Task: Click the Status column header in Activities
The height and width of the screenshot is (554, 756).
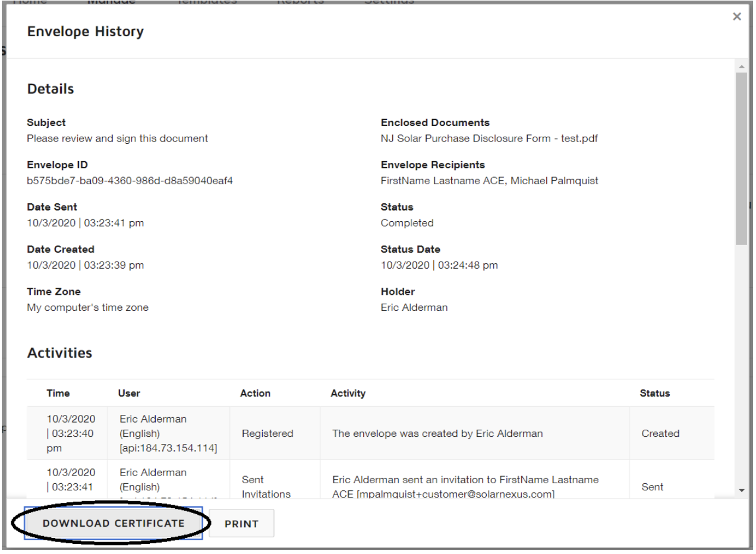Action: tap(654, 394)
